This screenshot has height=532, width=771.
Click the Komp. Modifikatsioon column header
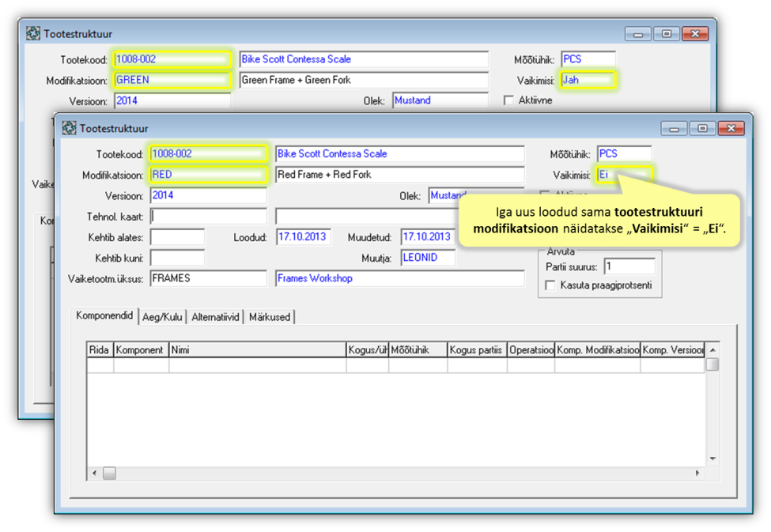tap(598, 349)
